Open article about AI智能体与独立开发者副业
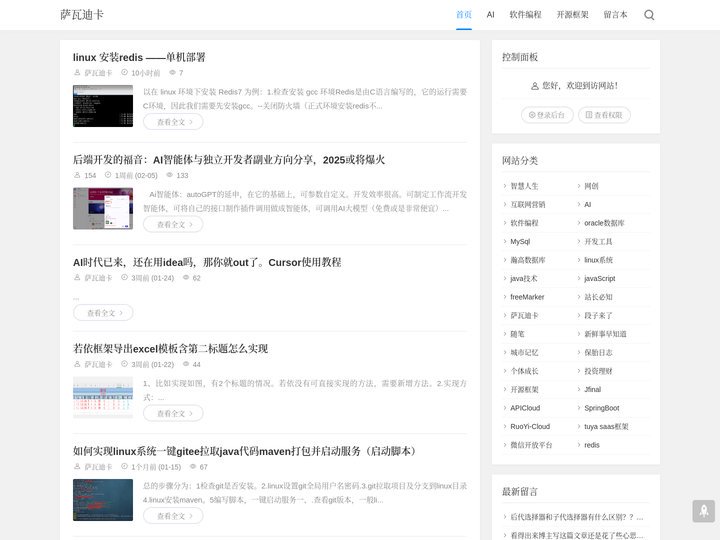The width and height of the screenshot is (720, 540). pos(229,160)
